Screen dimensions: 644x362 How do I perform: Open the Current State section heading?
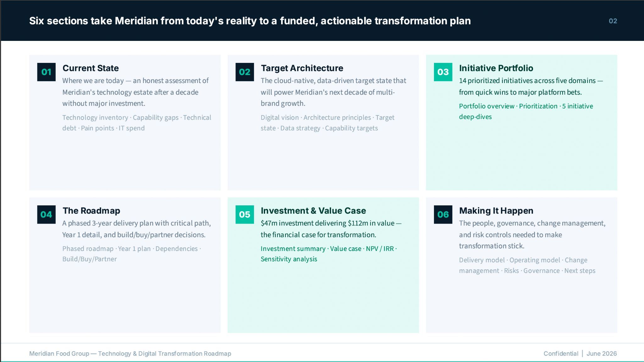pyautogui.click(x=91, y=68)
